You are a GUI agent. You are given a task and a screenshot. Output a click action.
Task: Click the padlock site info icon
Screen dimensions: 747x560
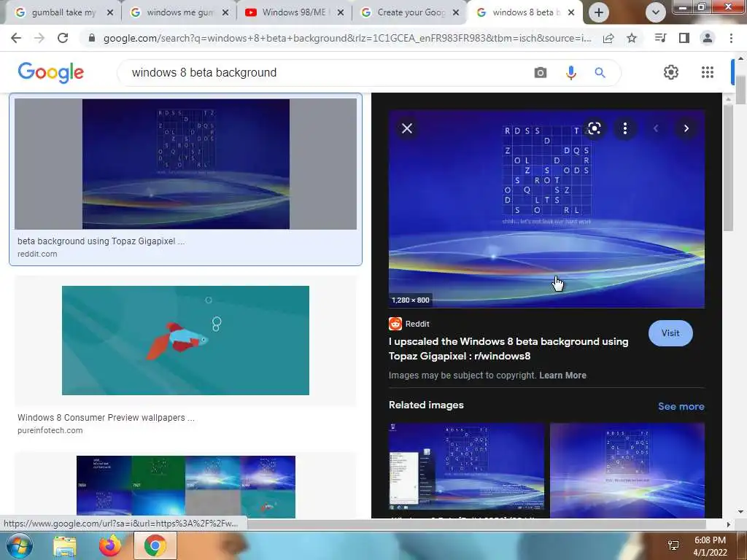tap(92, 38)
